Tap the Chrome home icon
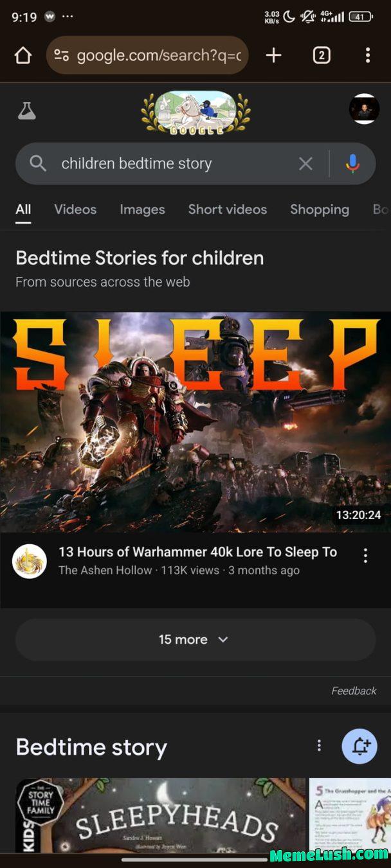The height and width of the screenshot is (868, 391). 23,56
